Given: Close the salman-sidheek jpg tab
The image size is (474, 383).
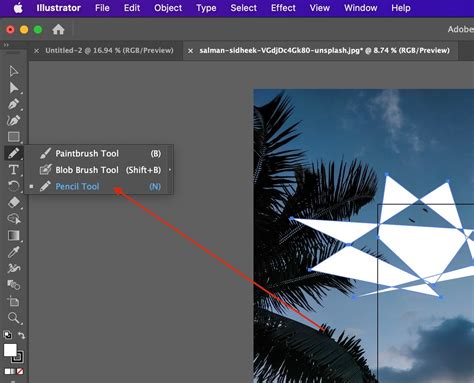Looking at the screenshot, I should point(190,51).
